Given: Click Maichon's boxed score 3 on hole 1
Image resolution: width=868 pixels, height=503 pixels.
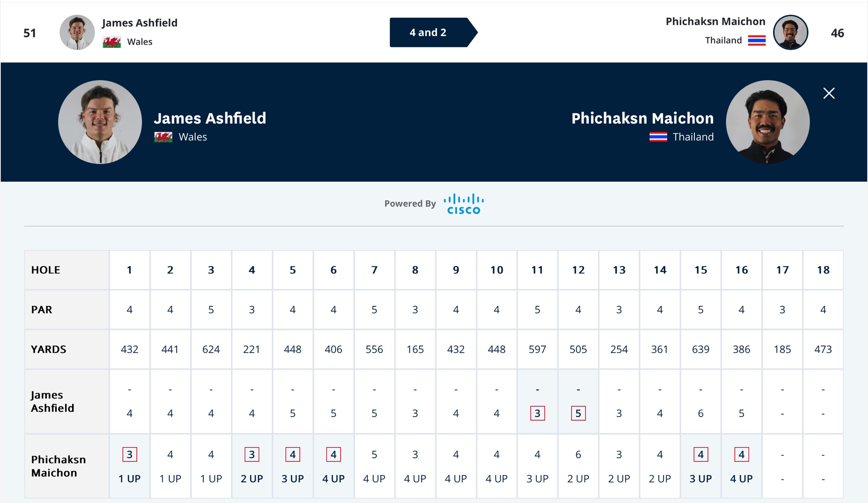Looking at the screenshot, I should (129, 454).
